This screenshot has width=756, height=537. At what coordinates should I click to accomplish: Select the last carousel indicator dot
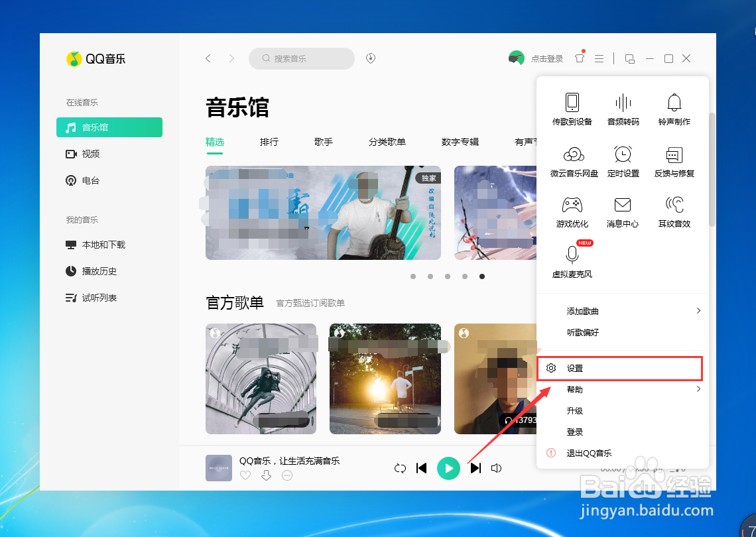click(482, 276)
